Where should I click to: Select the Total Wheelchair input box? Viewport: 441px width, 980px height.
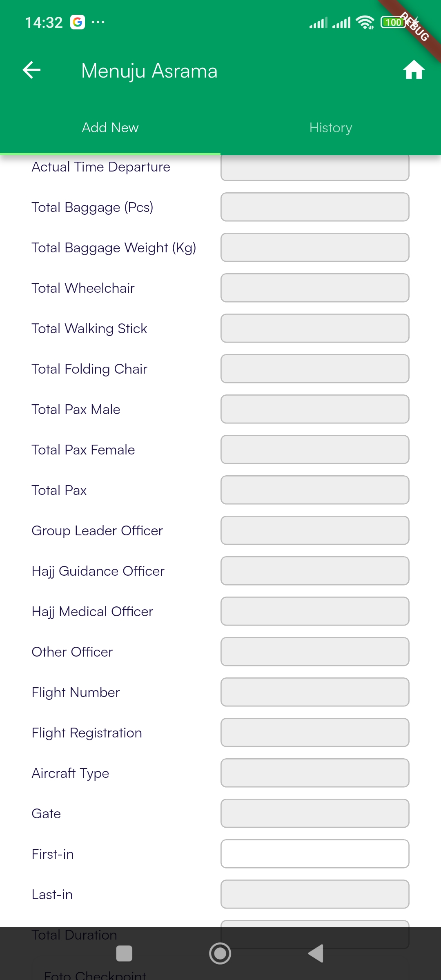pyautogui.click(x=315, y=288)
